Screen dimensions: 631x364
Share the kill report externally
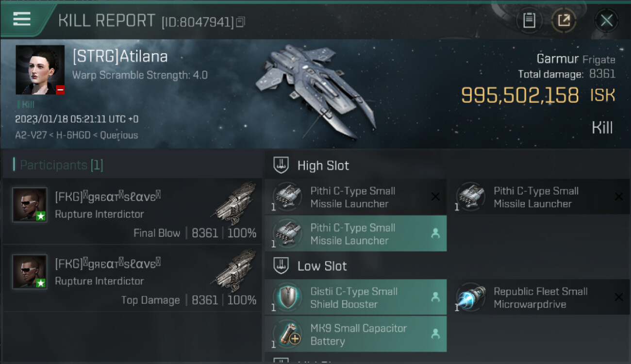tap(564, 20)
